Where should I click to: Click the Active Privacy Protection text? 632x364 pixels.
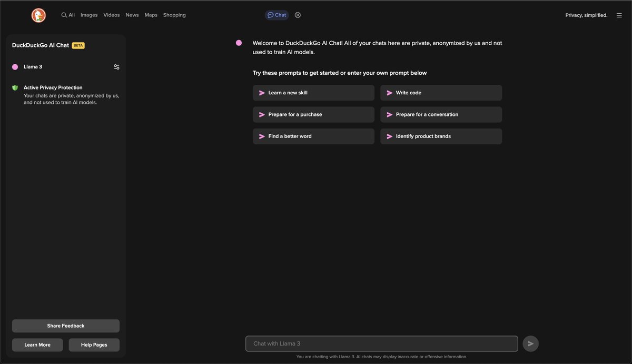click(x=53, y=87)
